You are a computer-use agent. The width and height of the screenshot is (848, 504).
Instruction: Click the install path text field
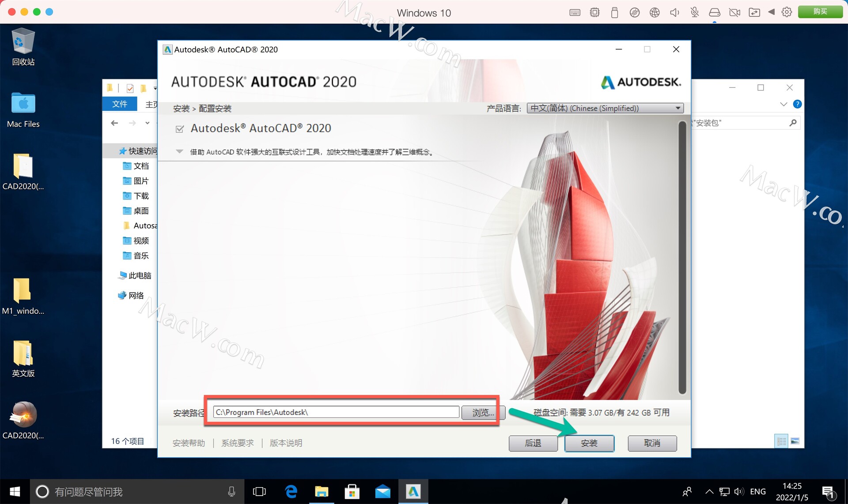[336, 412]
